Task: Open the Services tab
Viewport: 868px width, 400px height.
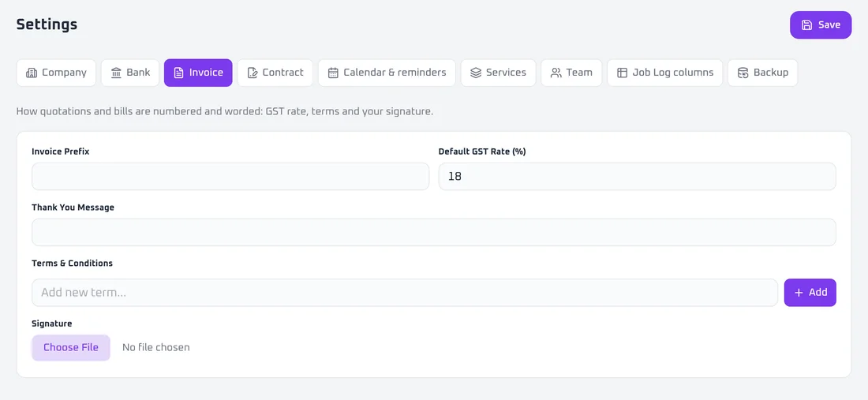Action: 498,73
